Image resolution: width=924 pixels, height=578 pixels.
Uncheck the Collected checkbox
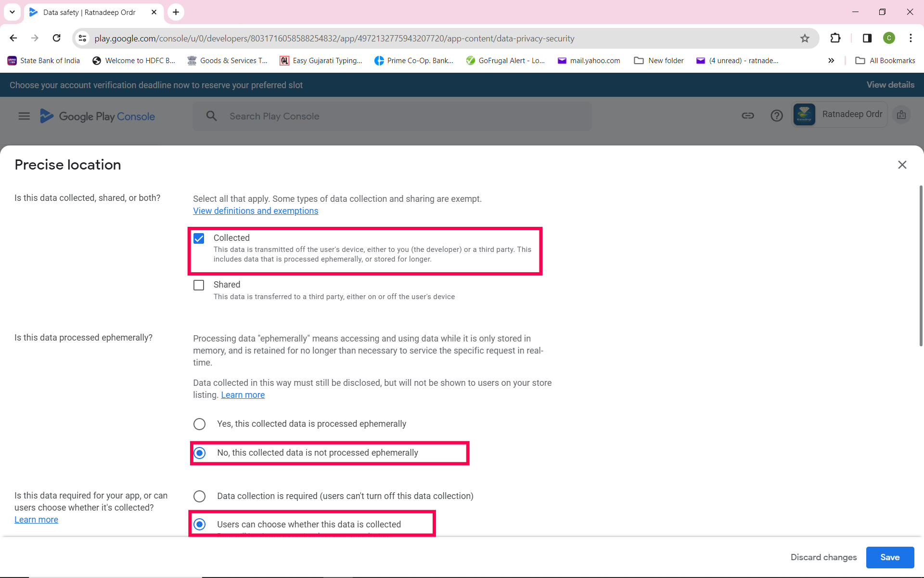[199, 238]
